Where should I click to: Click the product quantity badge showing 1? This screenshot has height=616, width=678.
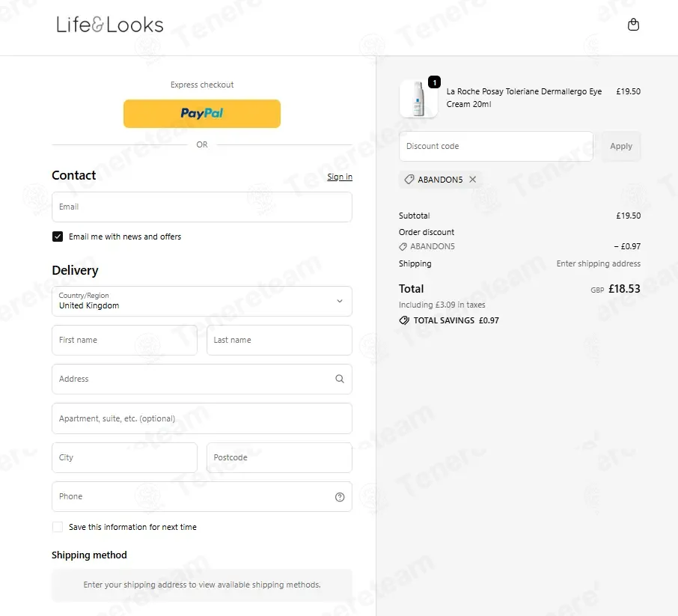(434, 82)
